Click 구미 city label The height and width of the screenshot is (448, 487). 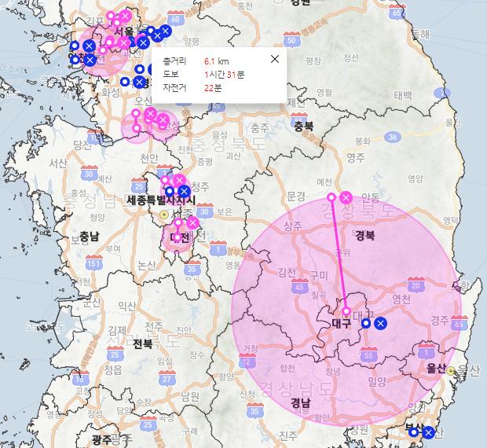319,276
